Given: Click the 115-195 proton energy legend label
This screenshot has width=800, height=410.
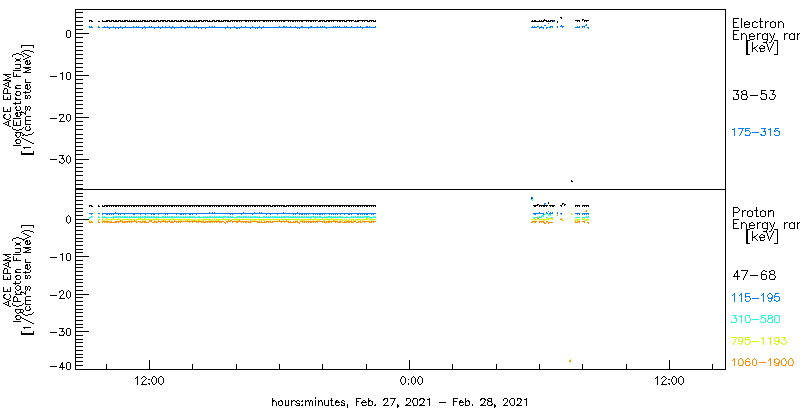Looking at the screenshot, I should coord(756,298).
